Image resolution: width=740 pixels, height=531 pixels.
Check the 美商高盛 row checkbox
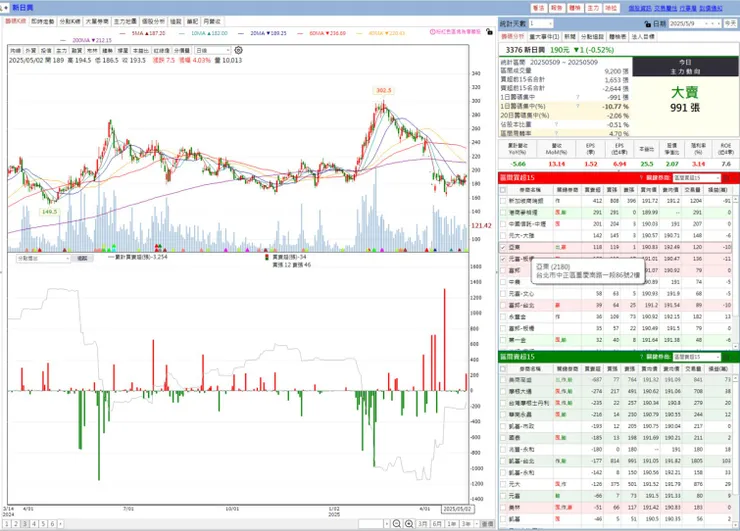(x=503, y=380)
